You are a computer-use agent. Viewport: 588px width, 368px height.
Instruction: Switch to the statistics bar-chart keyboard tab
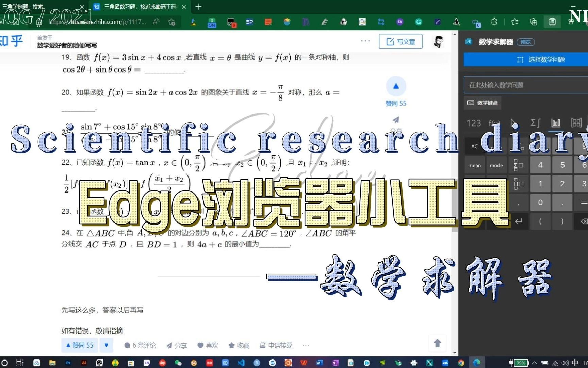pos(556,123)
